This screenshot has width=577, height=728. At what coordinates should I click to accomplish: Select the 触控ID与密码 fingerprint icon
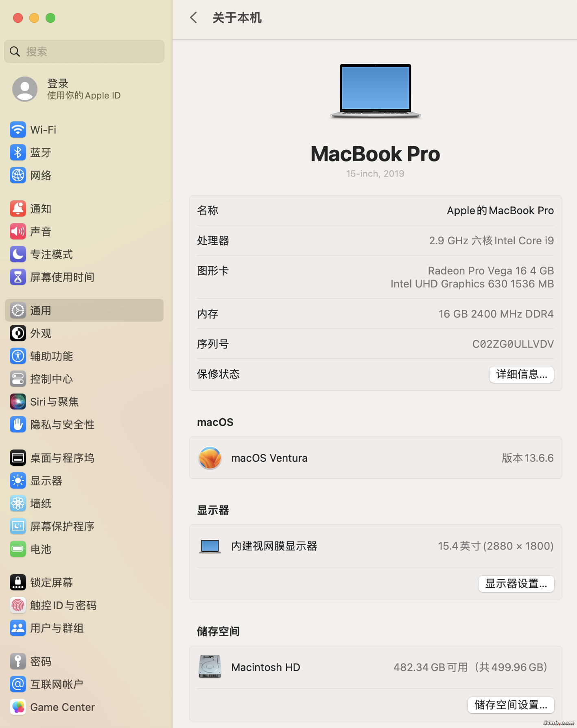[17, 605]
